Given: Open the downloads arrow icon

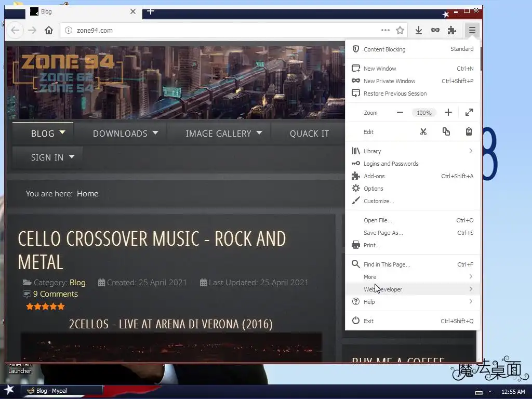Looking at the screenshot, I should point(419,30).
